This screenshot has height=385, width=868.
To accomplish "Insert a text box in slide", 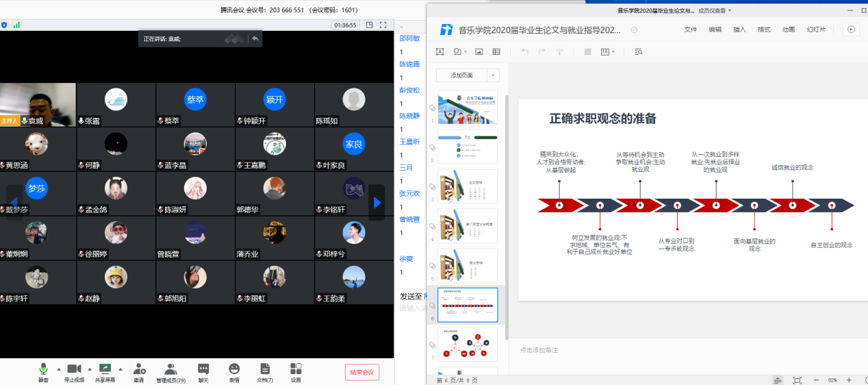I will [439, 52].
